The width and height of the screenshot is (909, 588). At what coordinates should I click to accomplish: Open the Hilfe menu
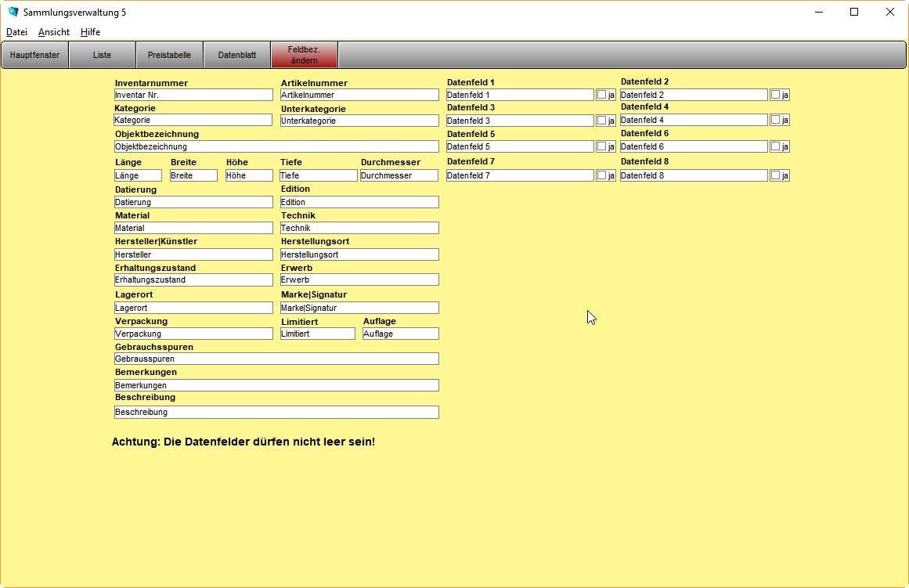(x=90, y=32)
